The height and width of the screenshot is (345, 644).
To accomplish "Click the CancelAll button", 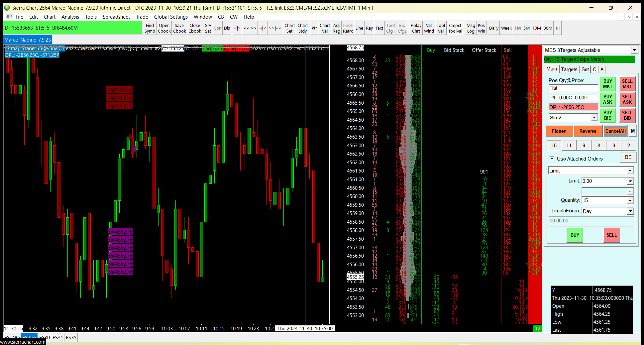I will pyautogui.click(x=615, y=131).
